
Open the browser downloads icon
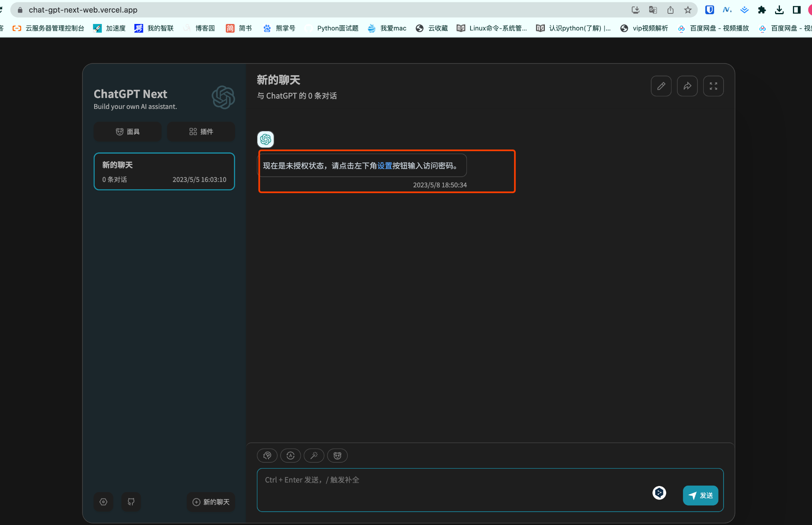pos(779,10)
